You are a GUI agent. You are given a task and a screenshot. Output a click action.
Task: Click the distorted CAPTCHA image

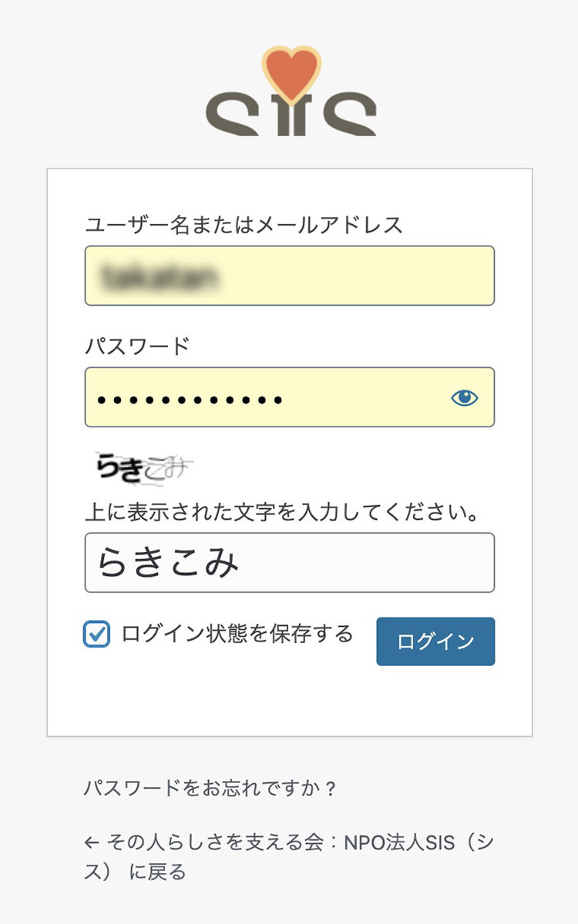point(144,467)
